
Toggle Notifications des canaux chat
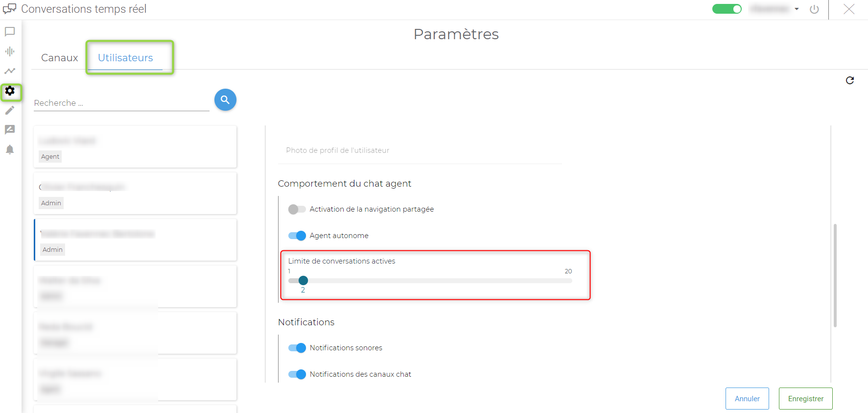297,374
